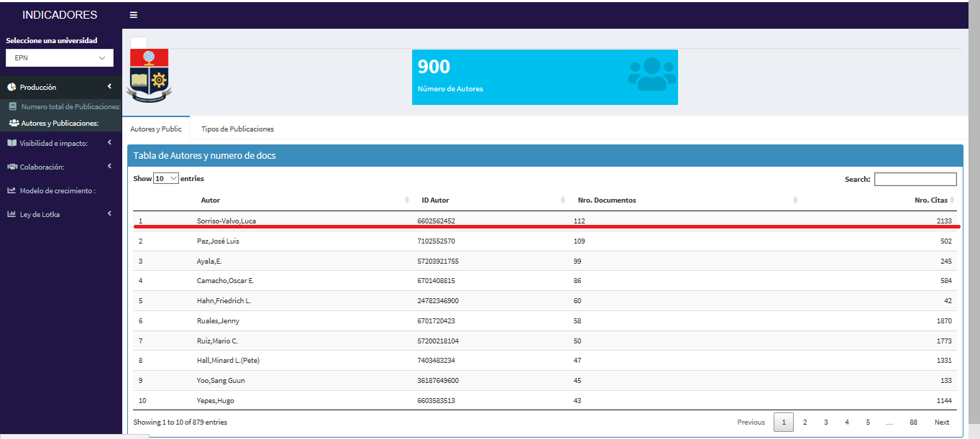
Task: Open the EPN university dropdown
Action: (x=60, y=58)
